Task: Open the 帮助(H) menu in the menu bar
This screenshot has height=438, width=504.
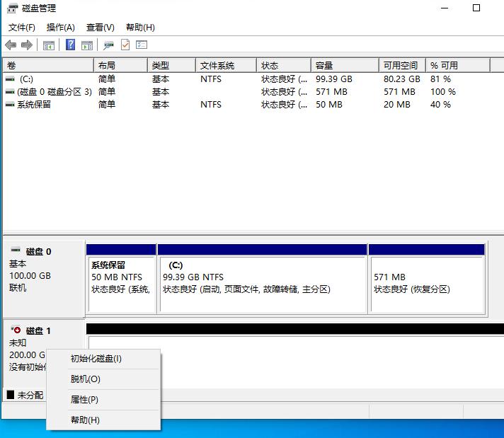Action: [140, 28]
